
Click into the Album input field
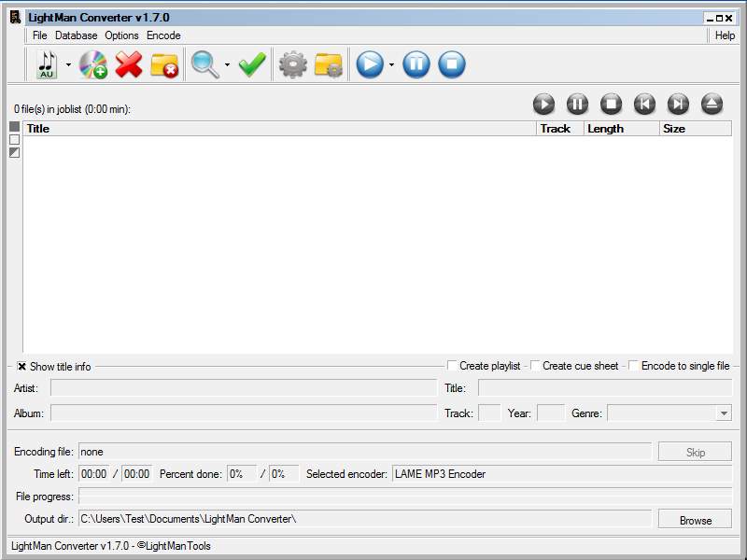click(x=244, y=413)
